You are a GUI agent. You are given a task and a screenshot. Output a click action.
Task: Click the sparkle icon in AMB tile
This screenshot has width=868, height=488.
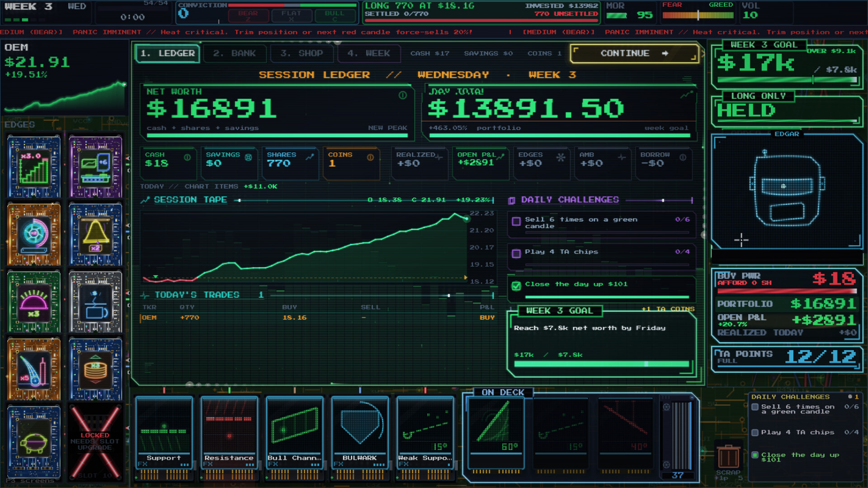pos(622,157)
